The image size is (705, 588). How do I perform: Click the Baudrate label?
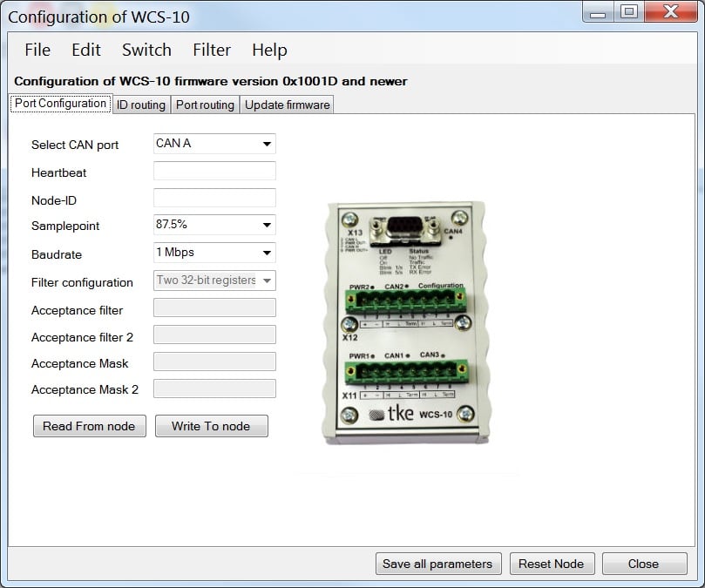[x=56, y=254]
